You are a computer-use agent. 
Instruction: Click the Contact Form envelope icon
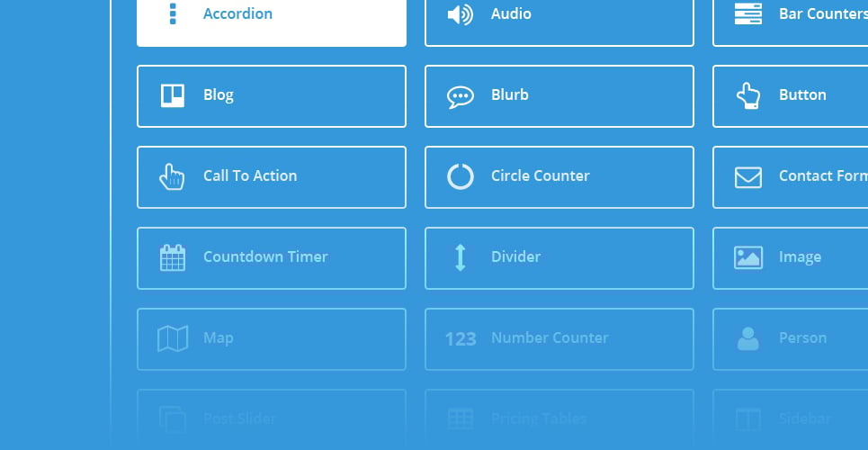[747, 177]
